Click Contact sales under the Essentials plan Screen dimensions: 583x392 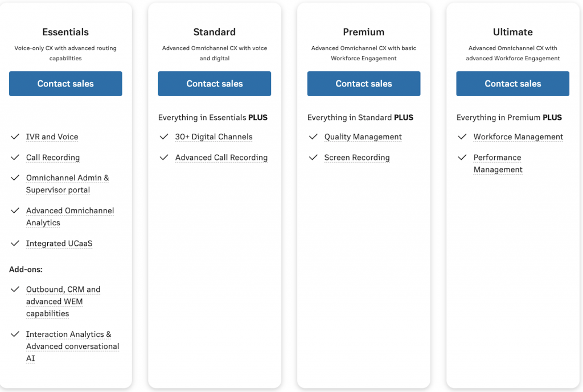pyautogui.click(x=65, y=84)
